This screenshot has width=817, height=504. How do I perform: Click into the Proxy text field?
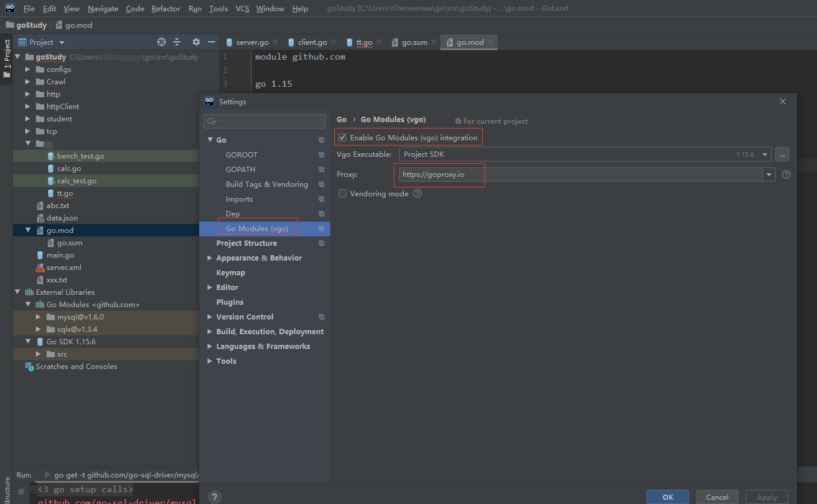581,174
